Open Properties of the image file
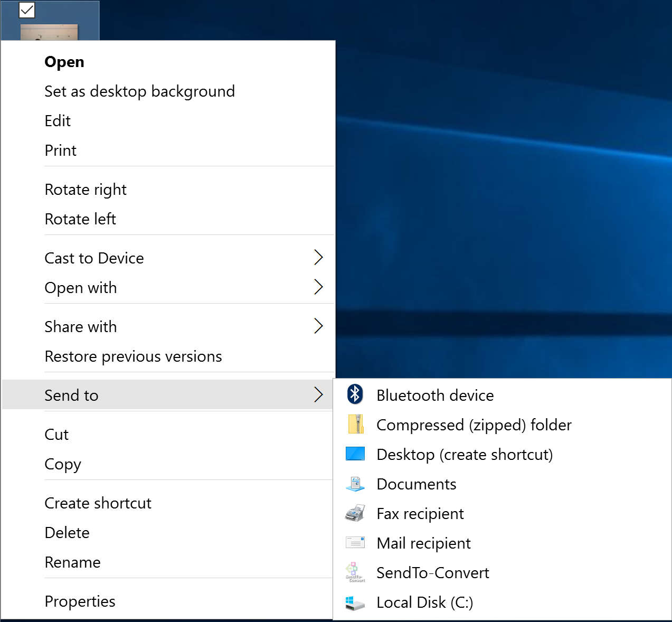This screenshot has height=622, width=672. [x=80, y=601]
